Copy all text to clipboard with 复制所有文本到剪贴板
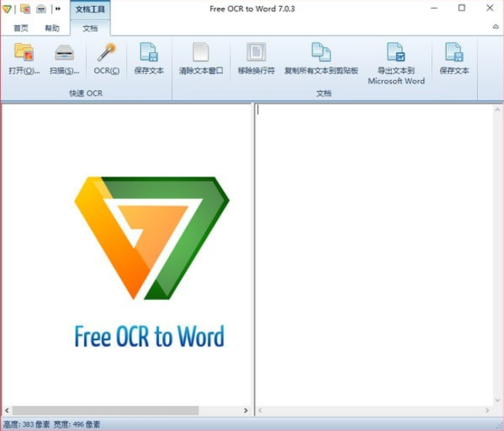 (x=321, y=59)
